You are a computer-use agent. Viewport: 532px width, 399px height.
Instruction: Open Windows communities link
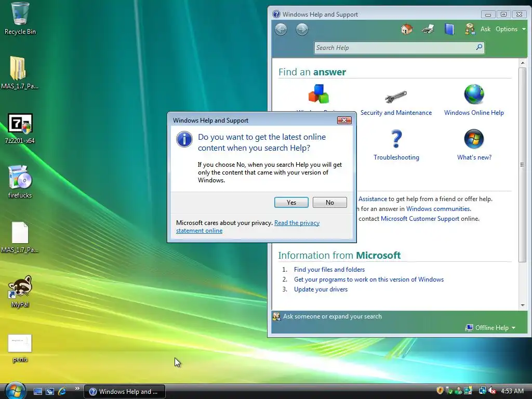[438, 209]
